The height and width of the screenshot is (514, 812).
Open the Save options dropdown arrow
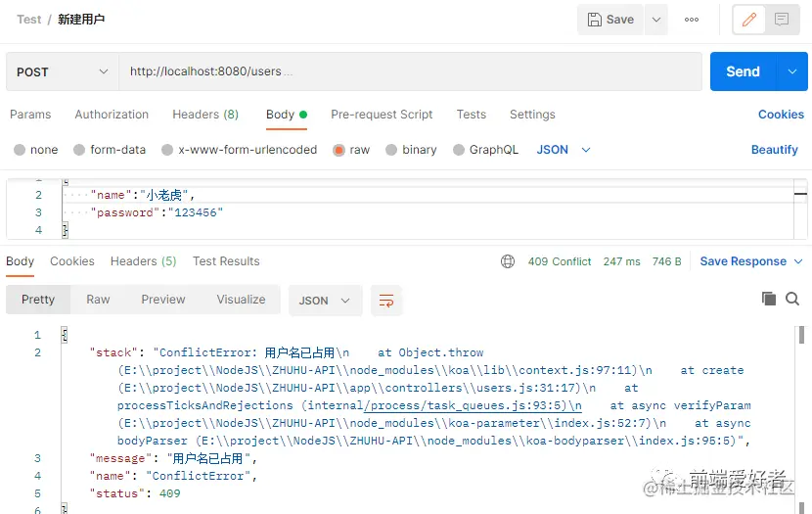click(x=656, y=20)
